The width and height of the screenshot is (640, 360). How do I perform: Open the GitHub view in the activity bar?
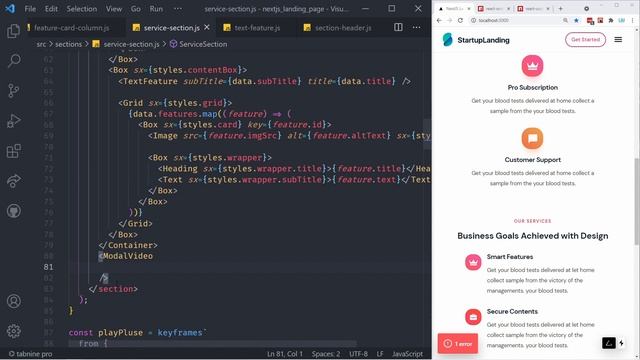click(x=13, y=211)
